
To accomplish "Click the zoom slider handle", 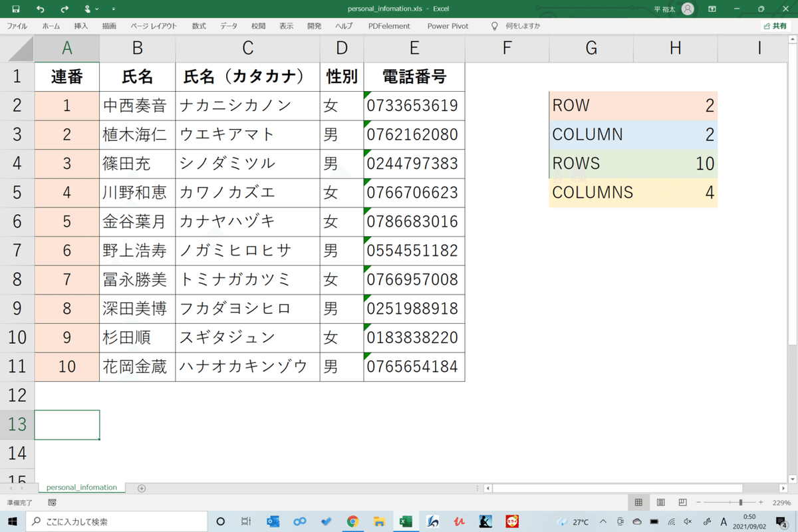I will (741, 503).
